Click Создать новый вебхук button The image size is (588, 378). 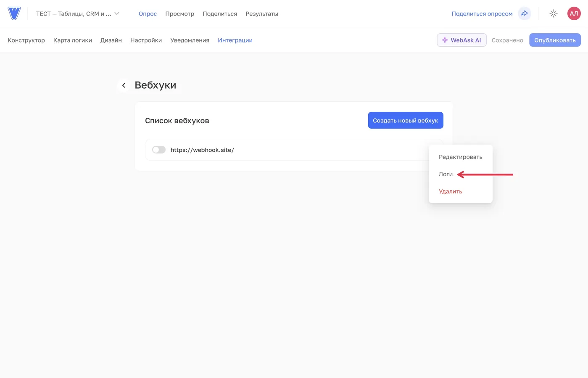405,120
